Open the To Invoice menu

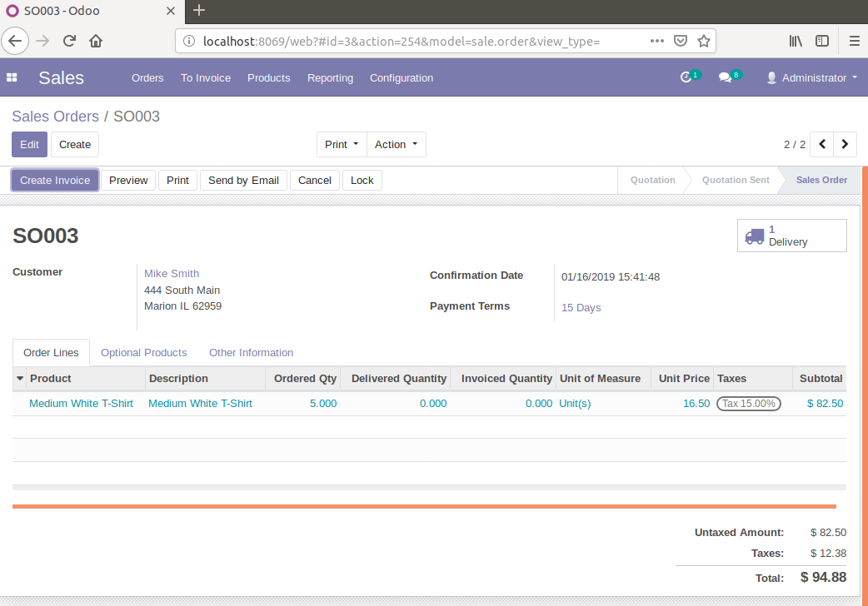click(x=206, y=78)
